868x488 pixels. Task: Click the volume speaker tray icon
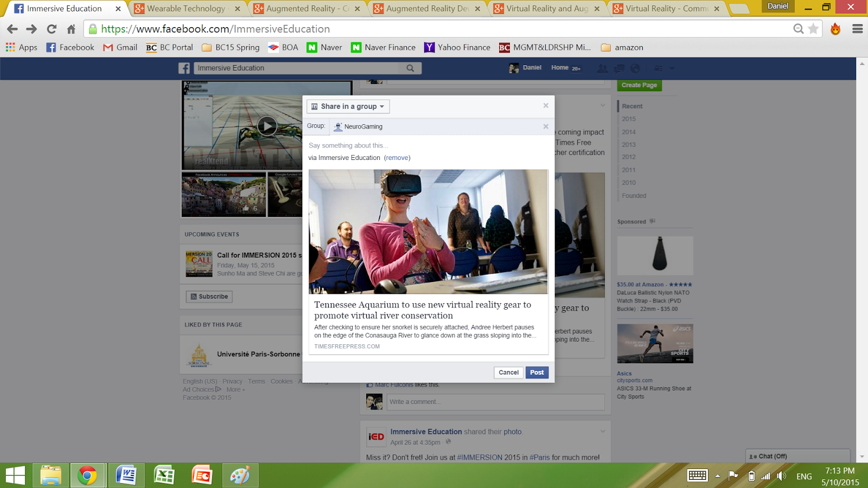pos(781,476)
